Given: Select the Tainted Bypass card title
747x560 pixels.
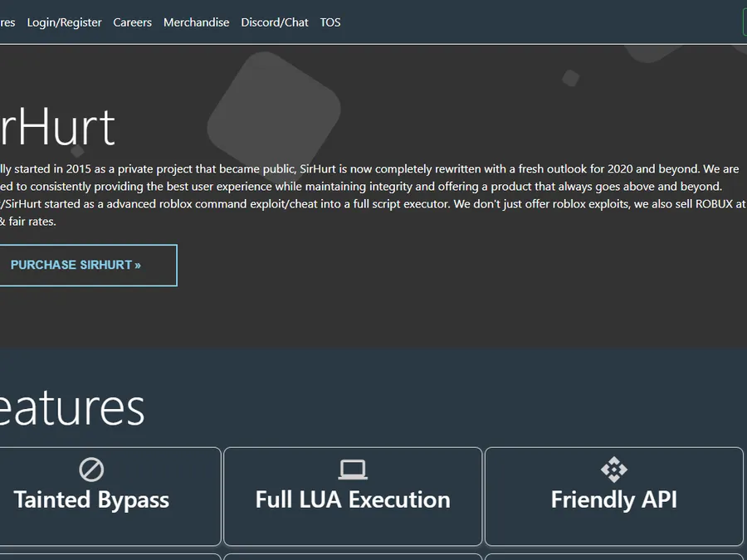Looking at the screenshot, I should (91, 499).
